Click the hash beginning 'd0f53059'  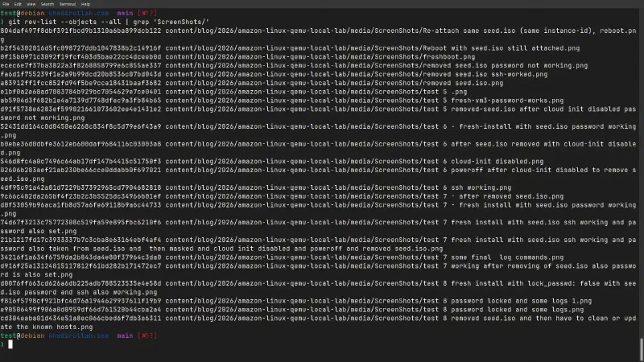click(81, 205)
